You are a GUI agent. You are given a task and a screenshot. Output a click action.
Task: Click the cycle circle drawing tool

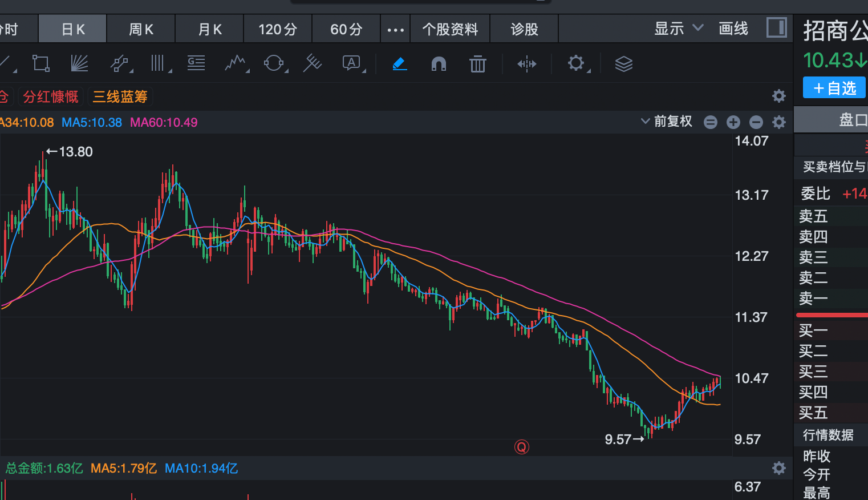coord(274,63)
